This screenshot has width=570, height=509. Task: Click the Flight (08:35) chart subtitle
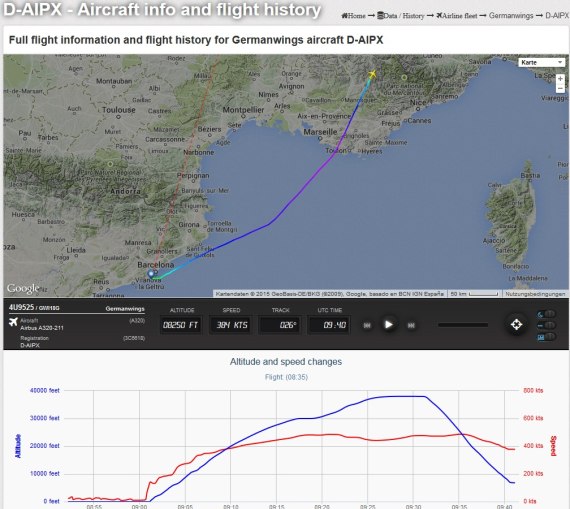click(286, 377)
